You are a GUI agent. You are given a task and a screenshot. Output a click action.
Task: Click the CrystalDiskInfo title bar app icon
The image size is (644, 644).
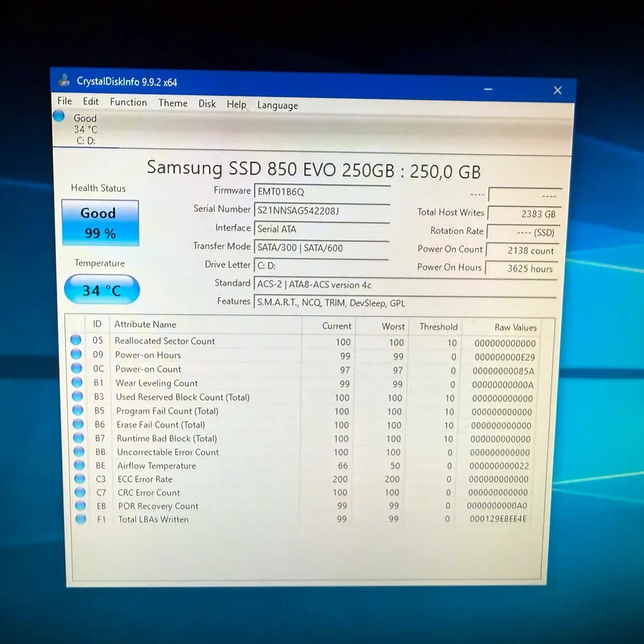pos(64,80)
